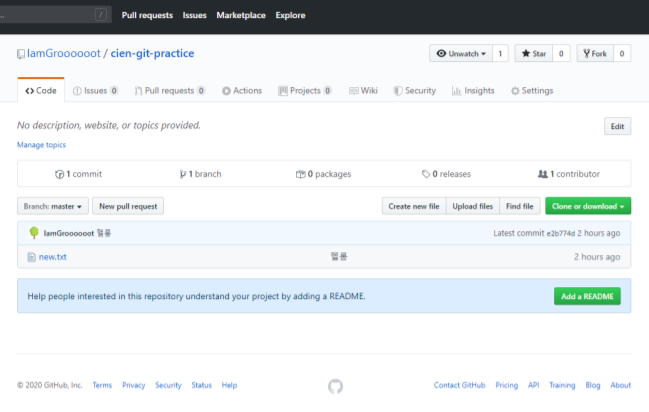The width and height of the screenshot is (649, 412).
Task: Click the file icon next to new.txt
Action: (x=31, y=257)
